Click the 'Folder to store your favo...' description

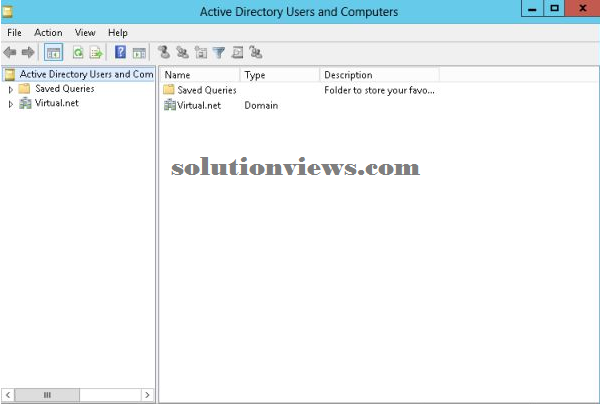[x=379, y=90]
